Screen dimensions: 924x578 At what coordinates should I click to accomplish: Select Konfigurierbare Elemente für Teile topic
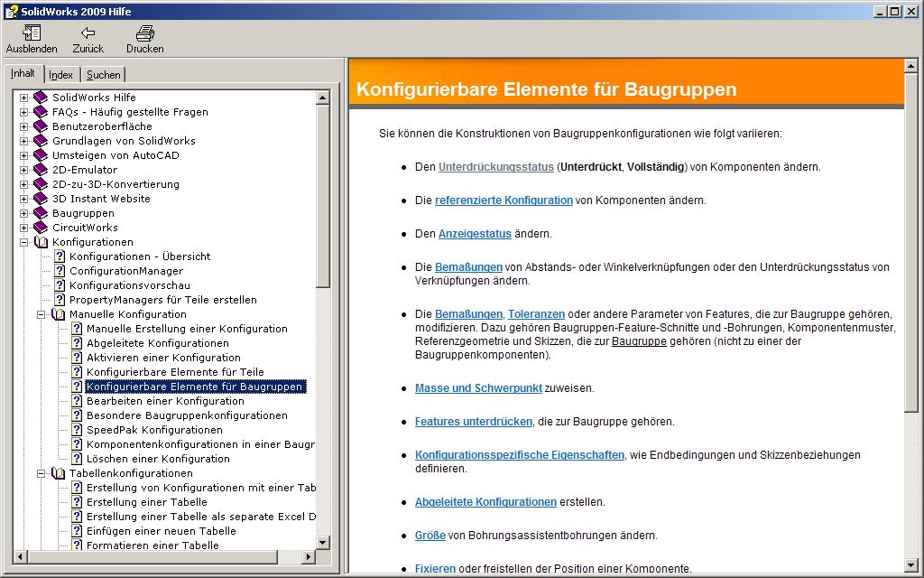click(175, 371)
